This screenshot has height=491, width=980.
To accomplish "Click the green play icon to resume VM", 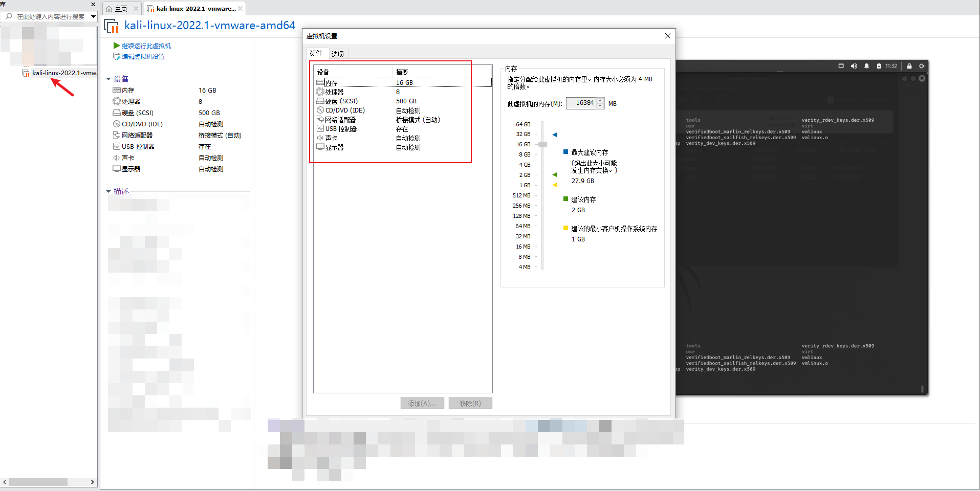I will click(116, 46).
